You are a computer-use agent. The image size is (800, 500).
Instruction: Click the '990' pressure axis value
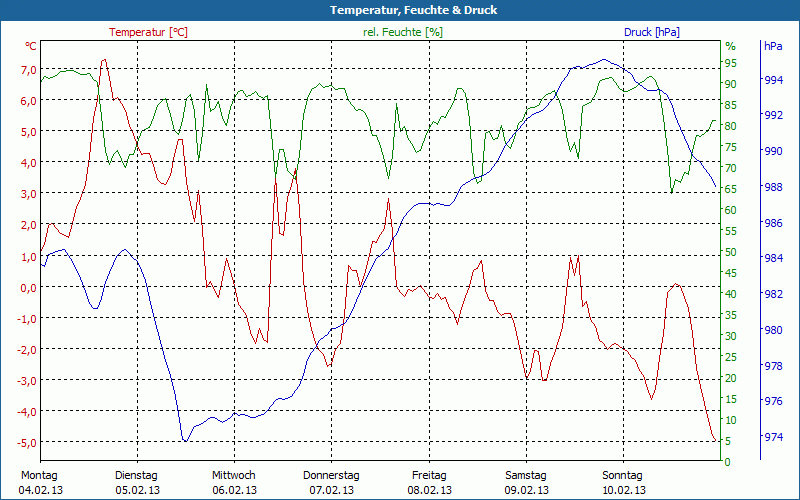[774, 152]
